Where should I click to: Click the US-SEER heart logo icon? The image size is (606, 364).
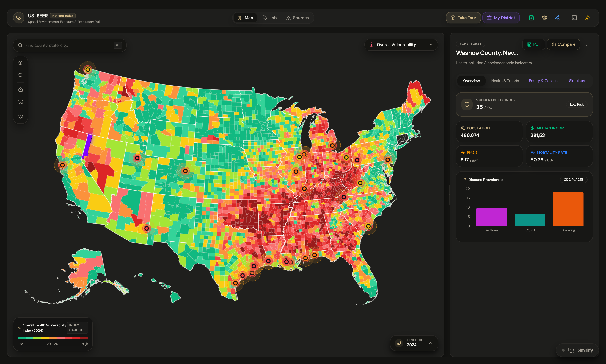coord(19,18)
